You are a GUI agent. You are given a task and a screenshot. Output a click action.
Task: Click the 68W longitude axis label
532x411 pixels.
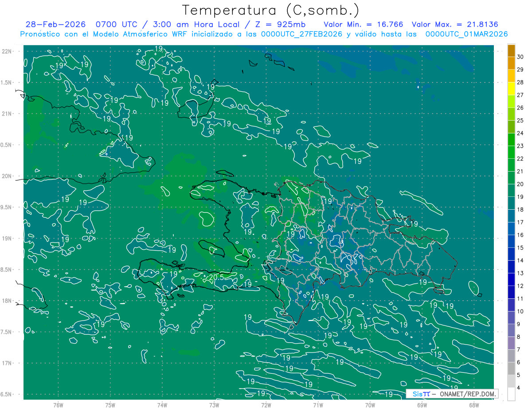pyautogui.click(x=473, y=405)
